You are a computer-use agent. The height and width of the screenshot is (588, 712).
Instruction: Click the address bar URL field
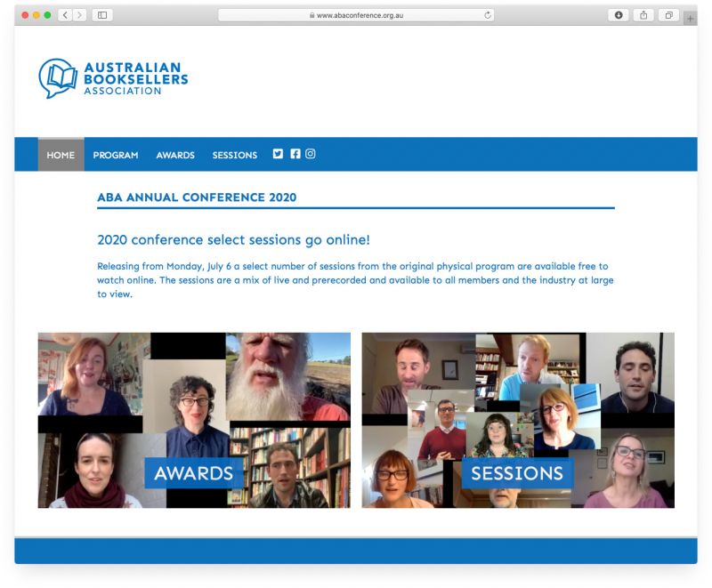tap(356, 15)
